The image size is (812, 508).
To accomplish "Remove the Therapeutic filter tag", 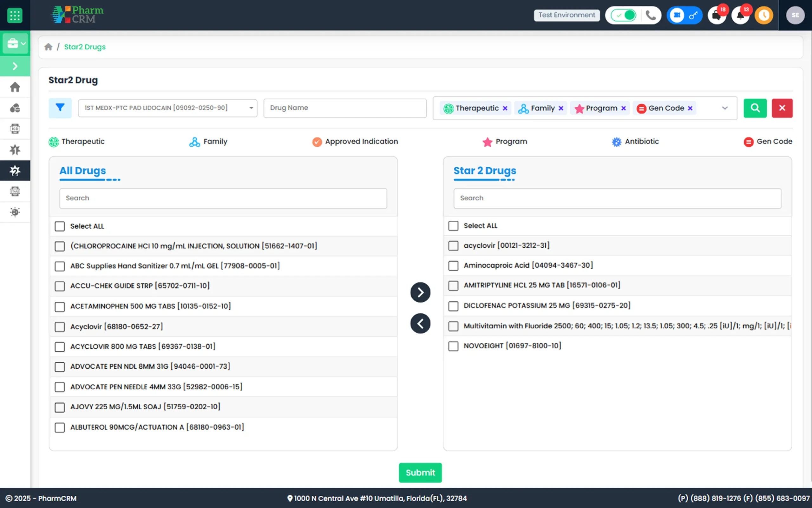I will pyautogui.click(x=505, y=108).
